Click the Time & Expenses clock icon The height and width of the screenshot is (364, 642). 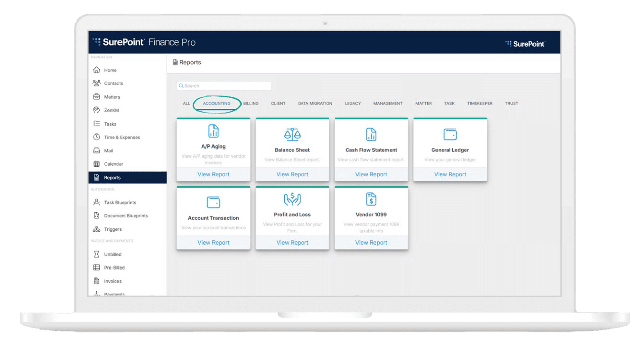tap(97, 137)
